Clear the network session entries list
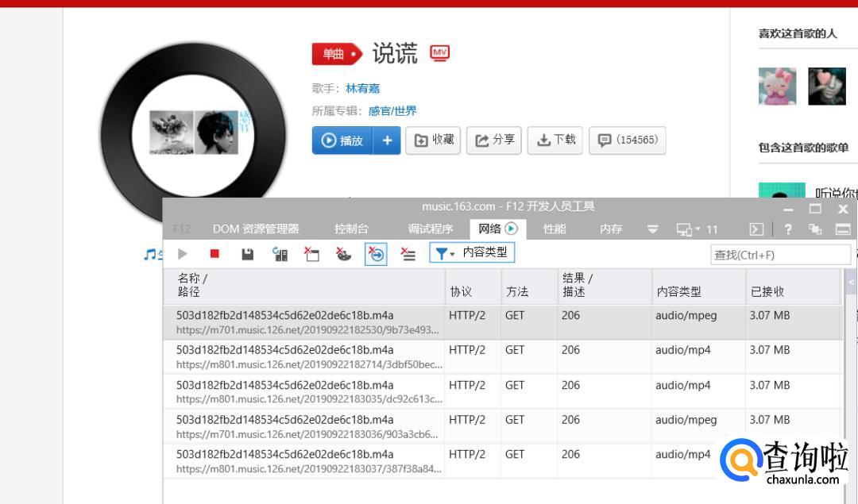Image resolution: width=858 pixels, height=504 pixels. [408, 254]
